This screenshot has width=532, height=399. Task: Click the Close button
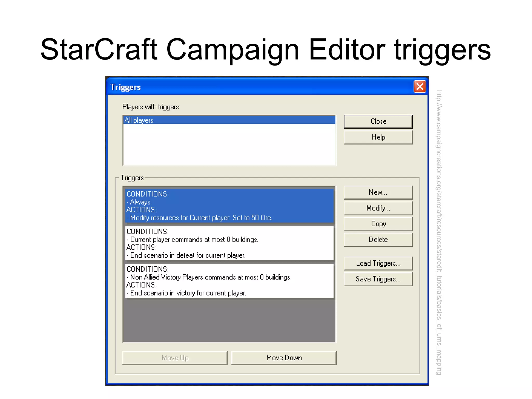(378, 121)
